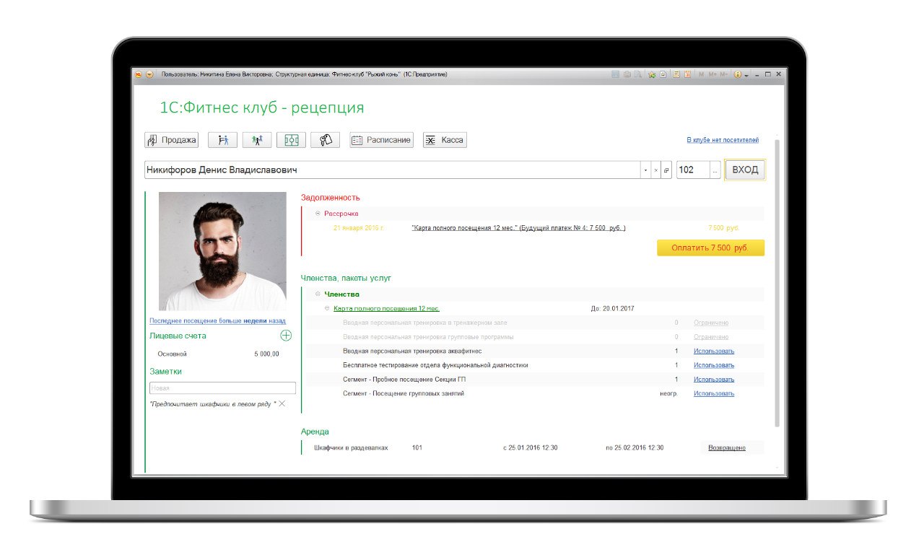
Task: Select row Вводная персональная тренировка аквафитнес
Action: click(x=534, y=351)
